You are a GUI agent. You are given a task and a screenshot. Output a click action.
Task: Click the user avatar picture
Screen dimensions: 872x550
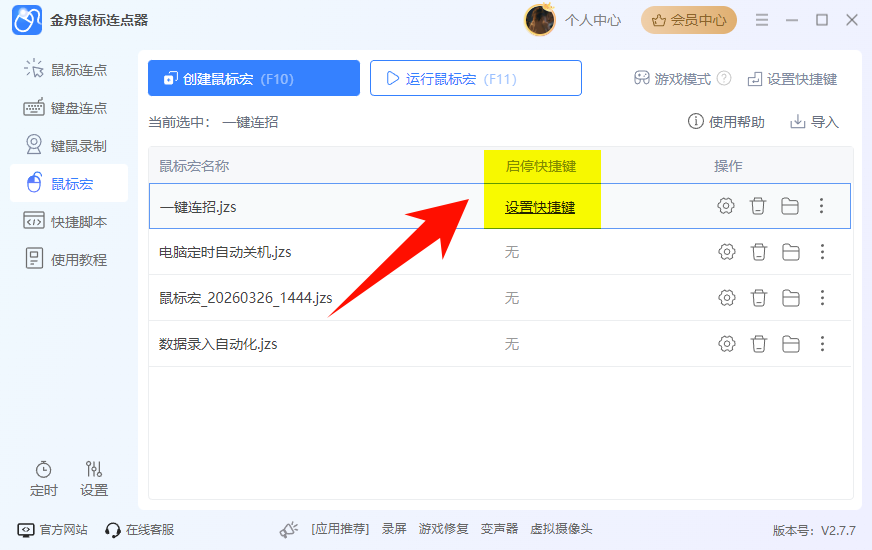[539, 21]
